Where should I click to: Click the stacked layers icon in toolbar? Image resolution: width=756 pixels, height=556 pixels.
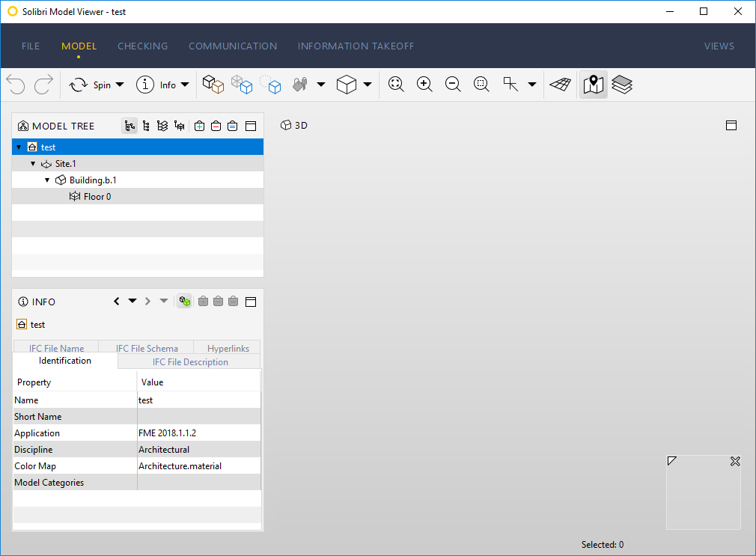point(622,85)
